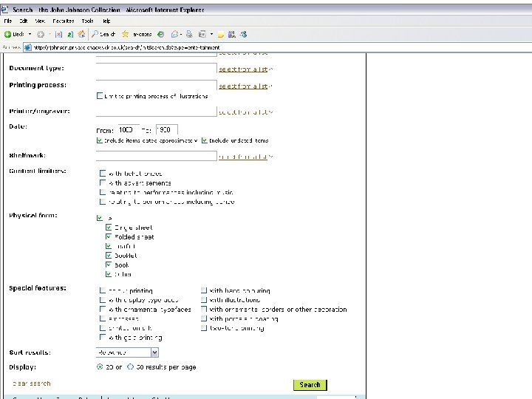Open the Search toolbar button
Viewport: 532px width, 399px height.
[x=103, y=34]
